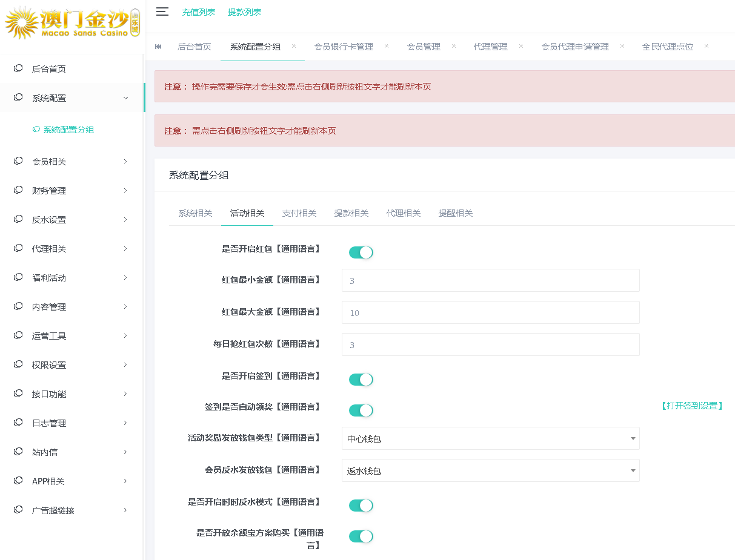The image size is (735, 560).
Task: Switch to the 支付相关 tab
Action: tap(299, 213)
